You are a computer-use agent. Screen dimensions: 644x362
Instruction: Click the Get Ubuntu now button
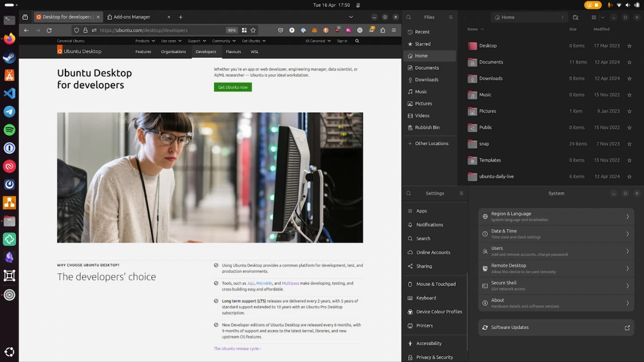[232, 87]
